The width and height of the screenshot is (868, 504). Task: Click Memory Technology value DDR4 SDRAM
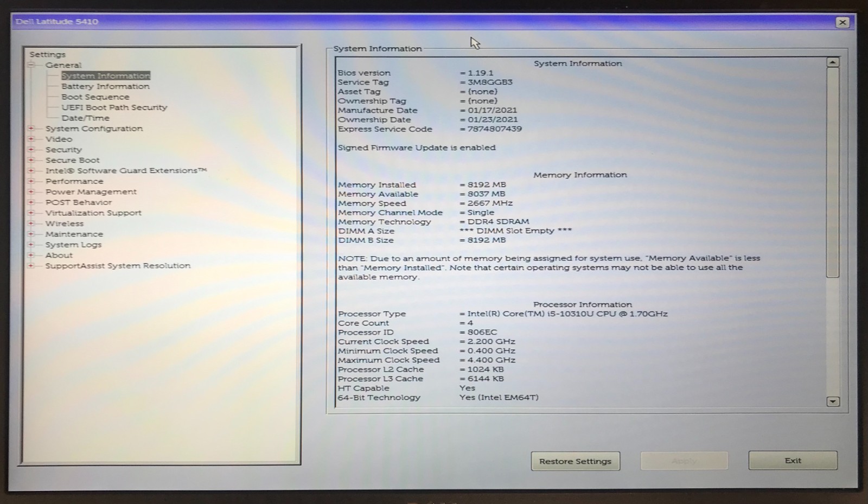(x=498, y=221)
